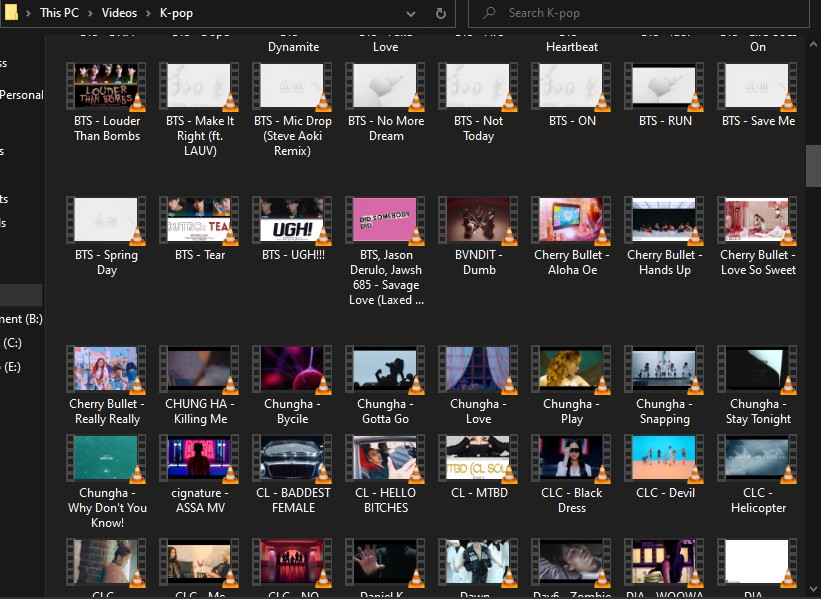Image resolution: width=821 pixels, height=599 pixels.
Task: Click the folder icon in the address bar
Action: pos(11,13)
